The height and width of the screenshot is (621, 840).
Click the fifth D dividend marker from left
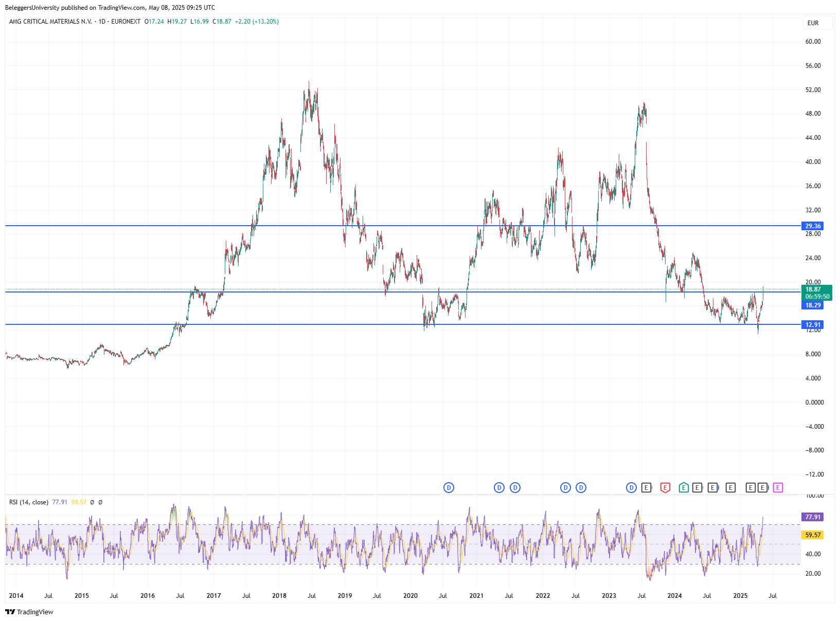(581, 487)
